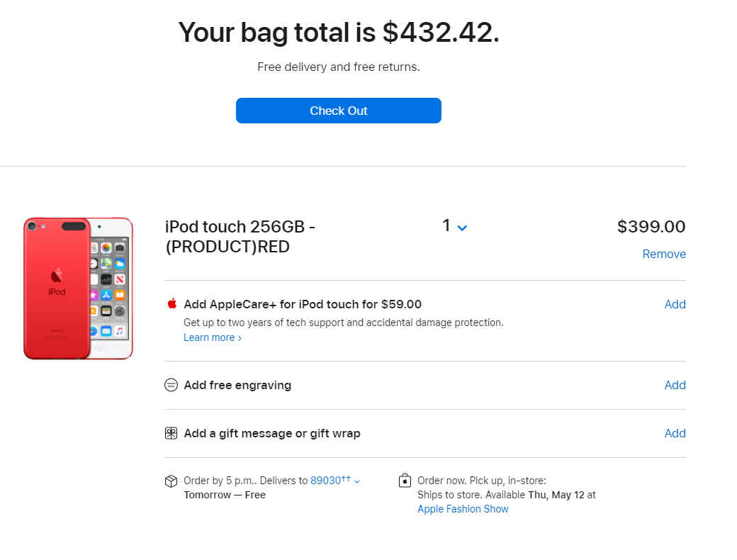Expand the 89030 zip code chevron
The width and height of the screenshot is (737, 560).
click(357, 481)
